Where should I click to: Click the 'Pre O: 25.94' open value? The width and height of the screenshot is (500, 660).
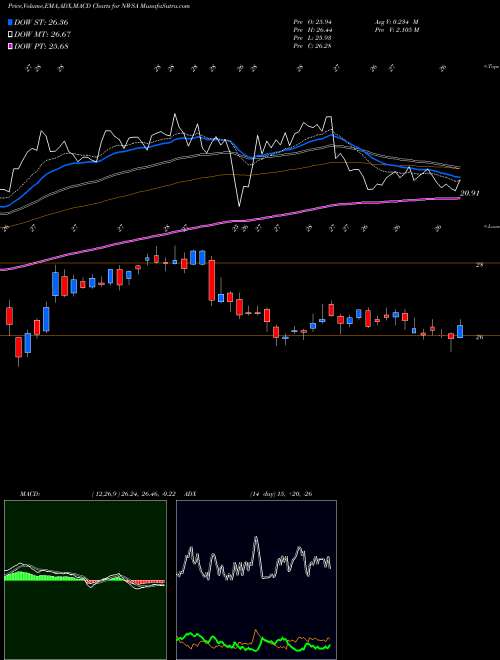coord(312,21)
